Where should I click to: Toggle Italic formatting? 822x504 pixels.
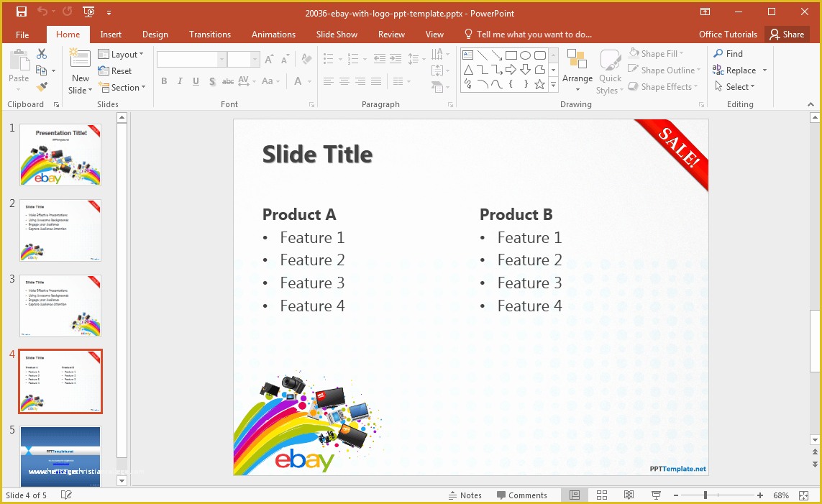[x=180, y=81]
